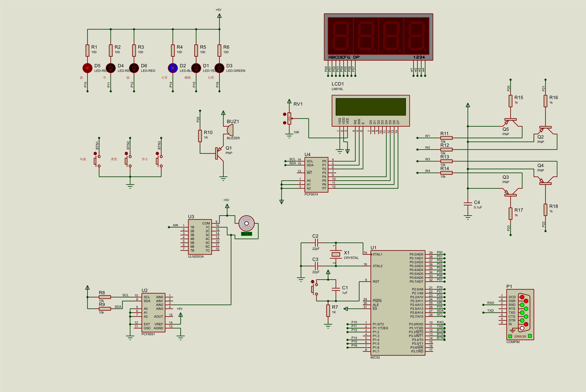Click the 'AOUT' pin label on U2
This screenshot has width=586, height=392.
pos(158,317)
